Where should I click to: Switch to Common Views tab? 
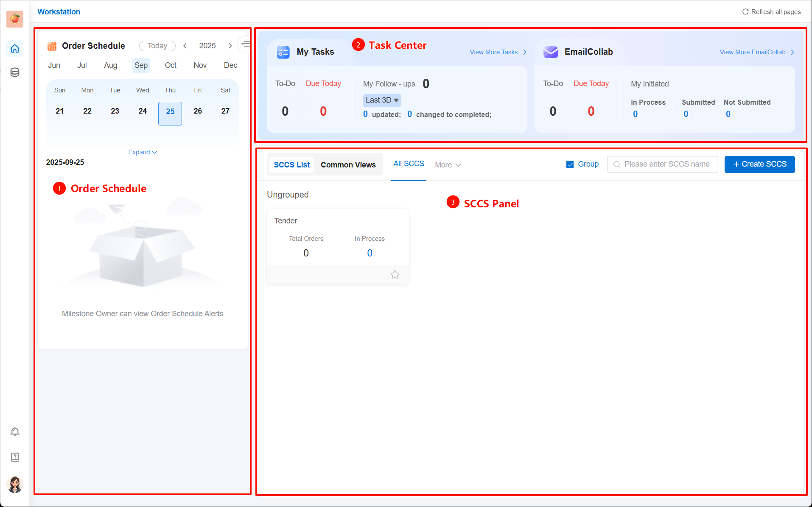[348, 165]
